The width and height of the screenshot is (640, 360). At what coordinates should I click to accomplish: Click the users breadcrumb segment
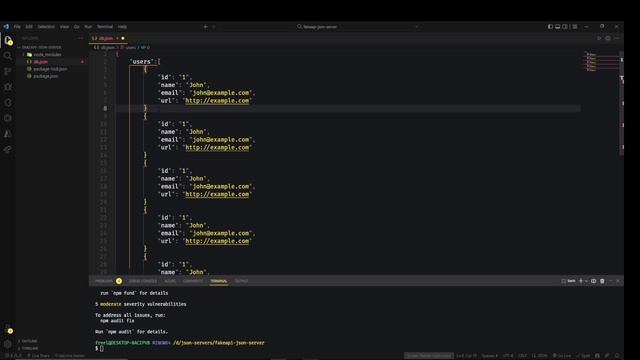(128, 47)
